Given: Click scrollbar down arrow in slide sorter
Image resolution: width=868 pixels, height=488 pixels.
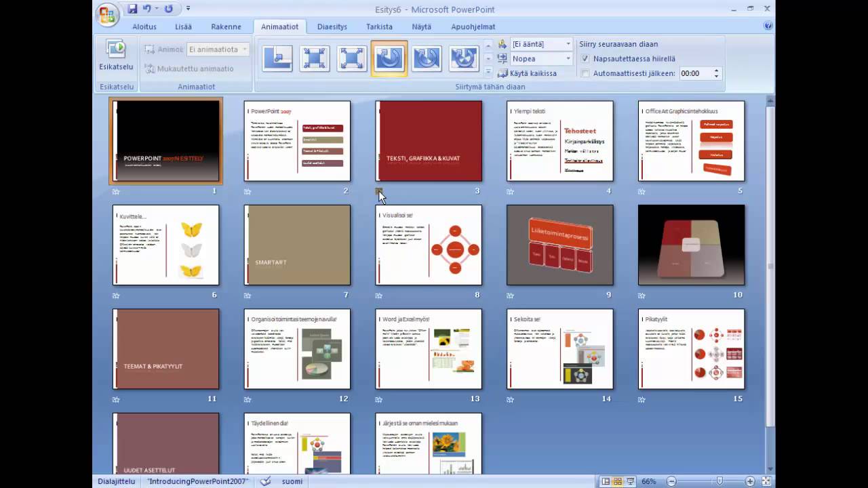Looking at the screenshot, I should [x=770, y=469].
